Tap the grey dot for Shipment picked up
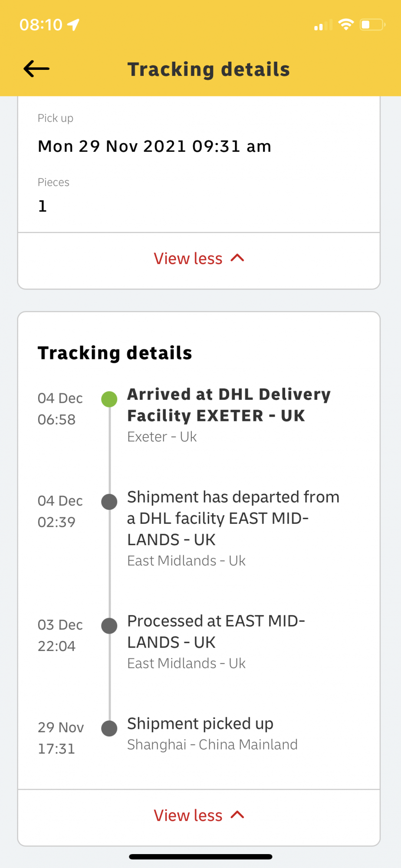Viewport: 401px width, 868px height. pyautogui.click(x=109, y=728)
